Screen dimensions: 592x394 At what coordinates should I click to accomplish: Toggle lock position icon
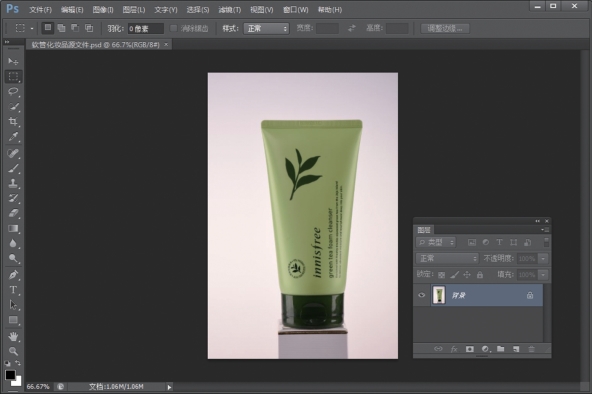[x=467, y=275]
